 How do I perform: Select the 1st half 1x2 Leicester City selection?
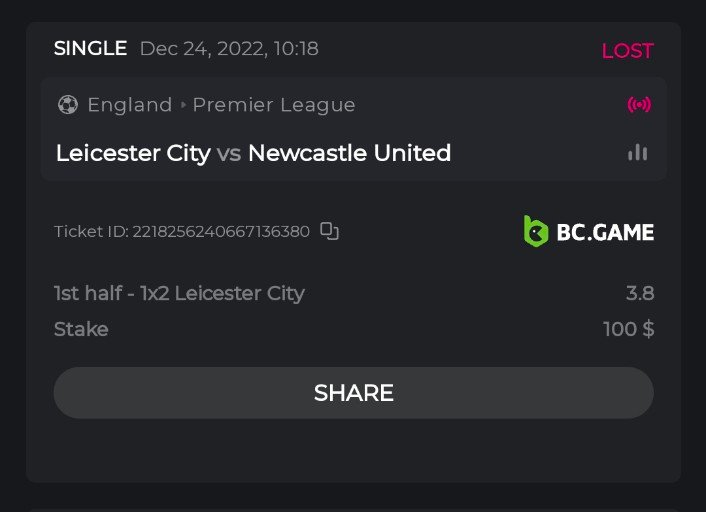[179, 293]
